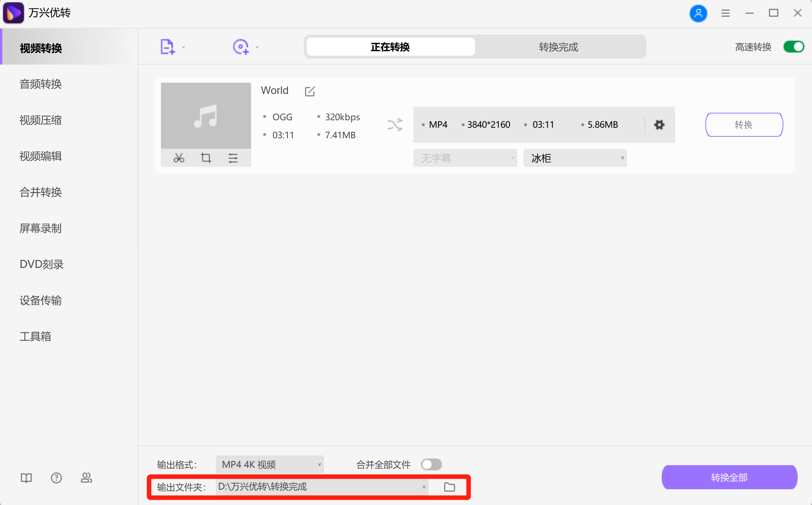Select 音频转换 in the sidebar
Screen dimensions: 812x505
pos(41,84)
